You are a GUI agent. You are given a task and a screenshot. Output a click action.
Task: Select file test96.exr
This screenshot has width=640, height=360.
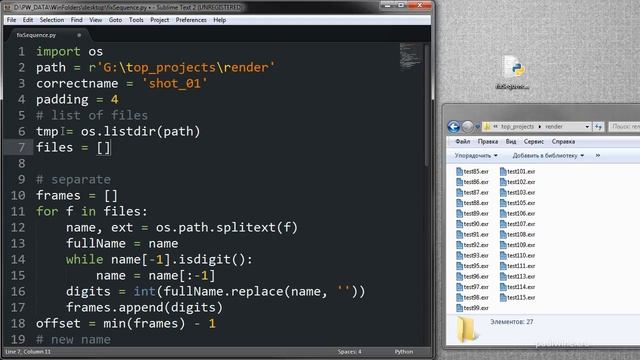pyautogui.click(x=472, y=276)
